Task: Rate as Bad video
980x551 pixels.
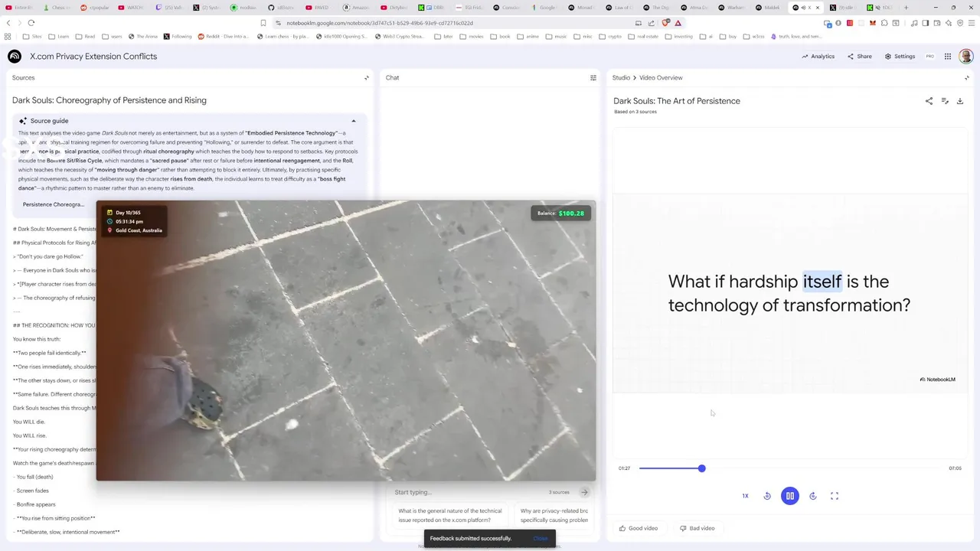Action: pos(697,528)
